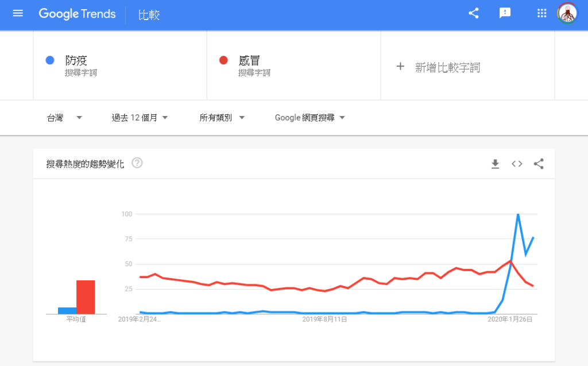Click the red average bar in chart
588x366 pixels.
[85, 297]
